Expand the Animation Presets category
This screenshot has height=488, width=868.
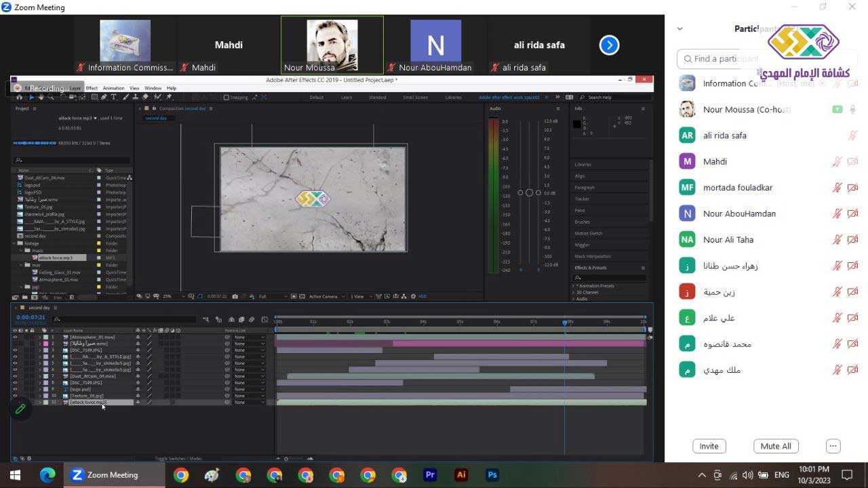pyautogui.click(x=574, y=286)
